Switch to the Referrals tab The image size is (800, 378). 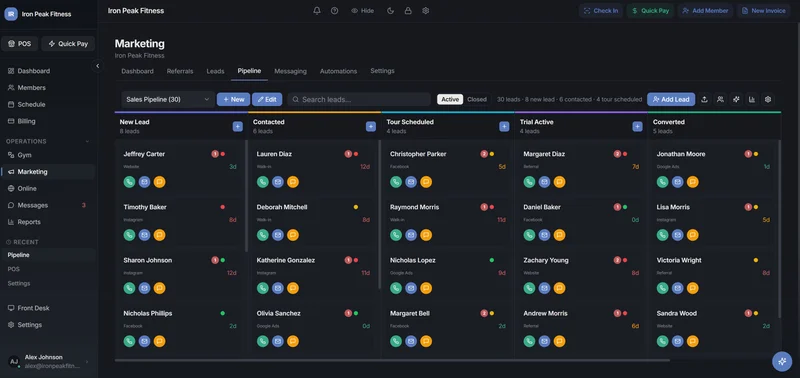point(180,71)
